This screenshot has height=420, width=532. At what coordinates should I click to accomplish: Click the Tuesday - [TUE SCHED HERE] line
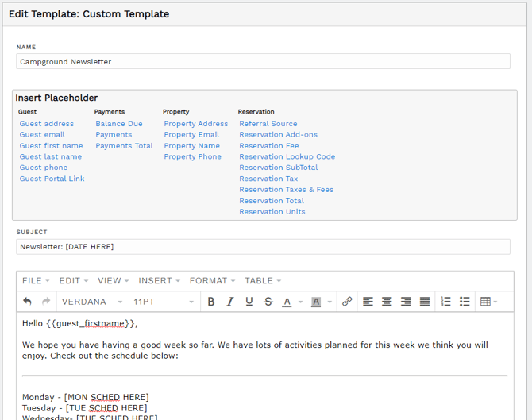pyautogui.click(x=84, y=408)
